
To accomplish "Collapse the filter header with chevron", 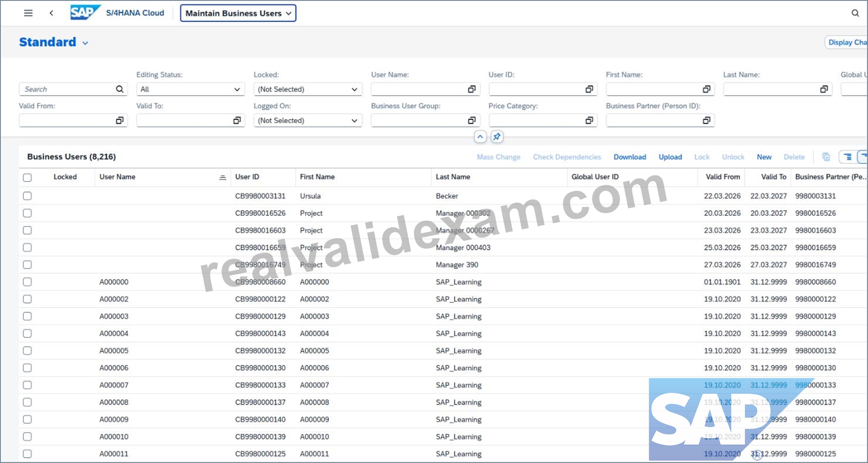I will click(480, 137).
